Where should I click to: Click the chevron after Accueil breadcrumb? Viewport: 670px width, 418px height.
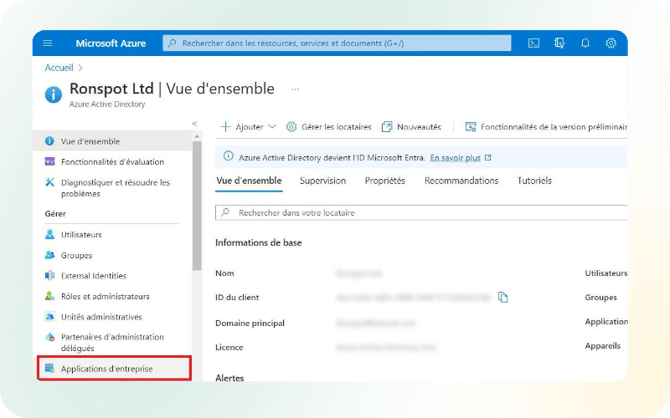tap(80, 68)
